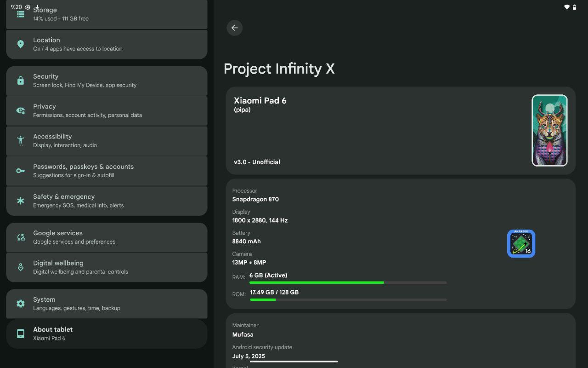Click the Safety & emergency asterisk icon
The width and height of the screenshot is (588, 368).
pyautogui.click(x=20, y=201)
